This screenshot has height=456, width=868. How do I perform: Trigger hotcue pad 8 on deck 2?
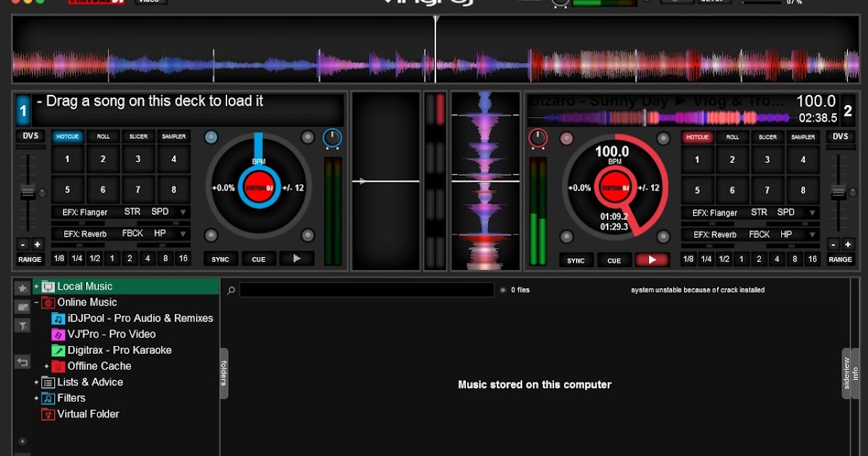[803, 190]
